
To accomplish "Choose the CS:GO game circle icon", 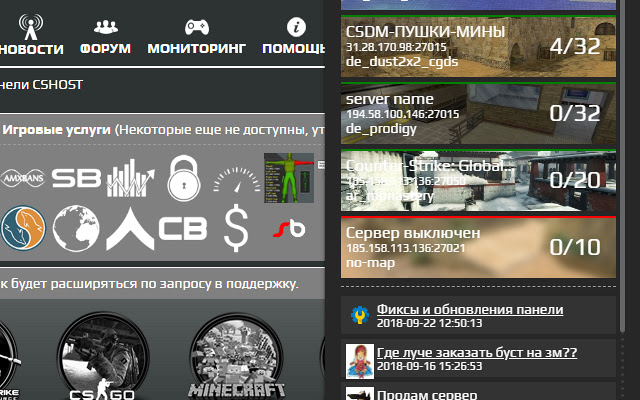I will (x=103, y=357).
